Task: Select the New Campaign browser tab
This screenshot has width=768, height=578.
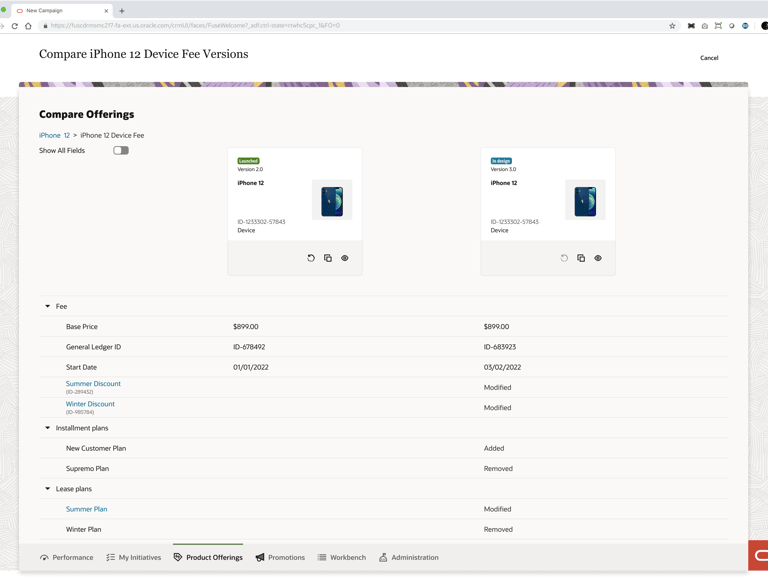Action: (62, 11)
